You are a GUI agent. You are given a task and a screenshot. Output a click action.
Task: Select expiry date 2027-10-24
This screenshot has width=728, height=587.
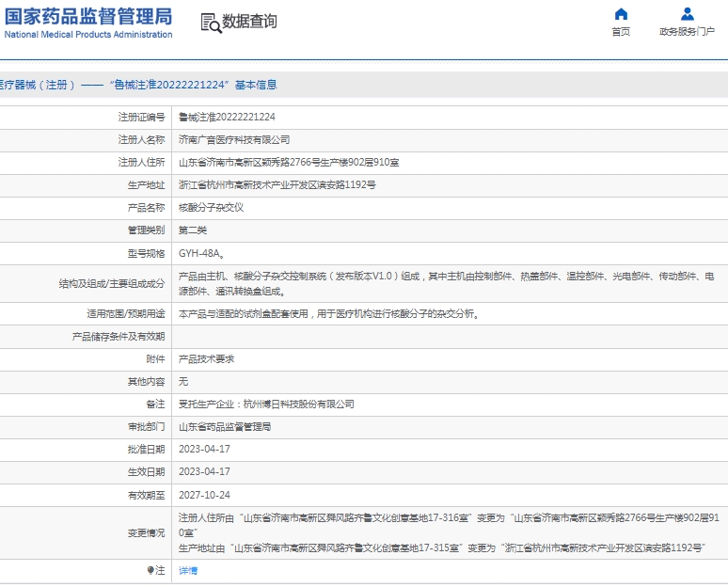click(204, 496)
